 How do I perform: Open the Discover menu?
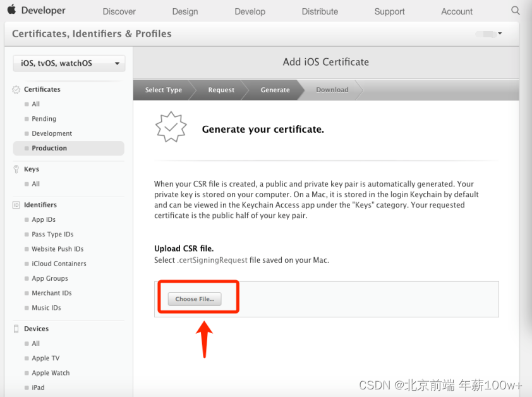(119, 11)
